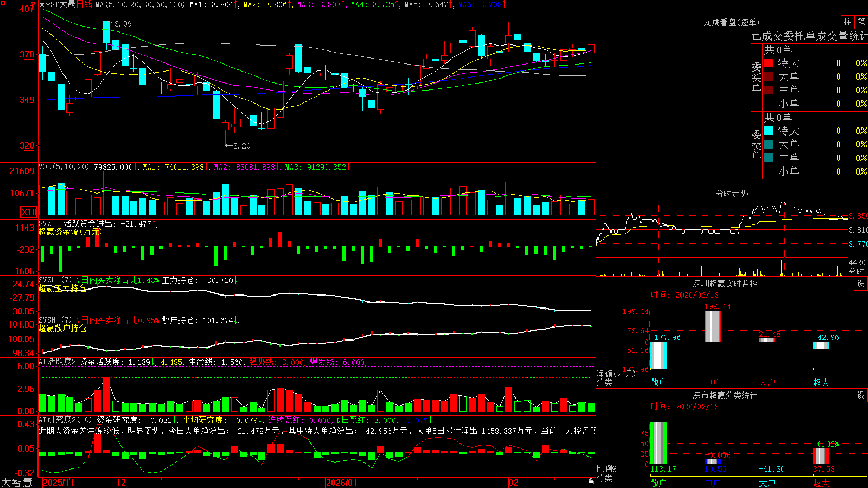Click the red question mark near 407
The height and width of the screenshot is (488, 868).
click(x=33, y=5)
